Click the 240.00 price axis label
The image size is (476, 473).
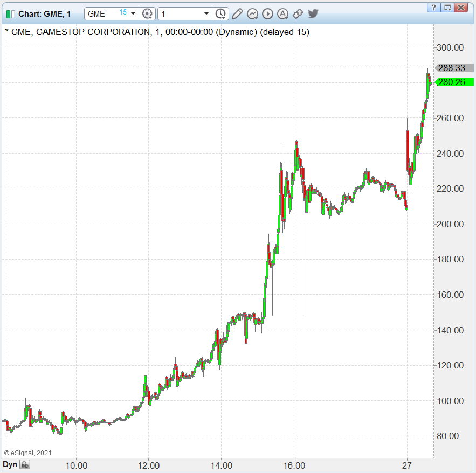pyautogui.click(x=450, y=154)
